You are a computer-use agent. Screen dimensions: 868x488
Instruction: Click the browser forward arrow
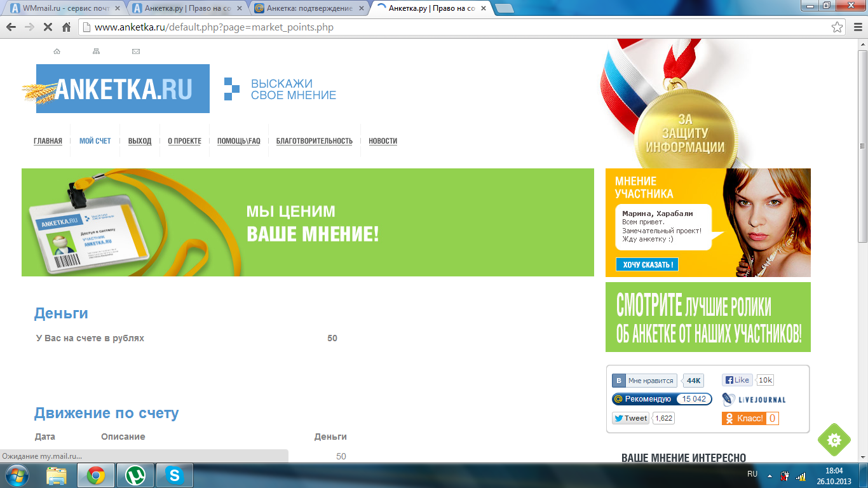(x=29, y=27)
